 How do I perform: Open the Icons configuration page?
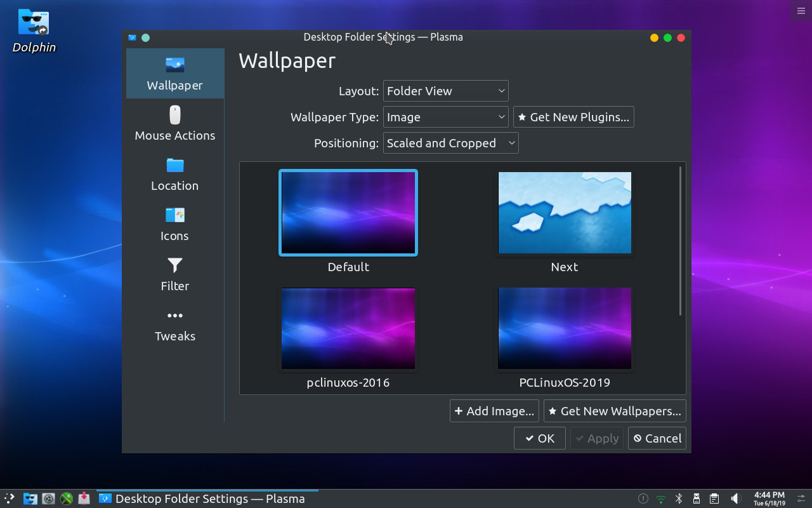point(175,224)
